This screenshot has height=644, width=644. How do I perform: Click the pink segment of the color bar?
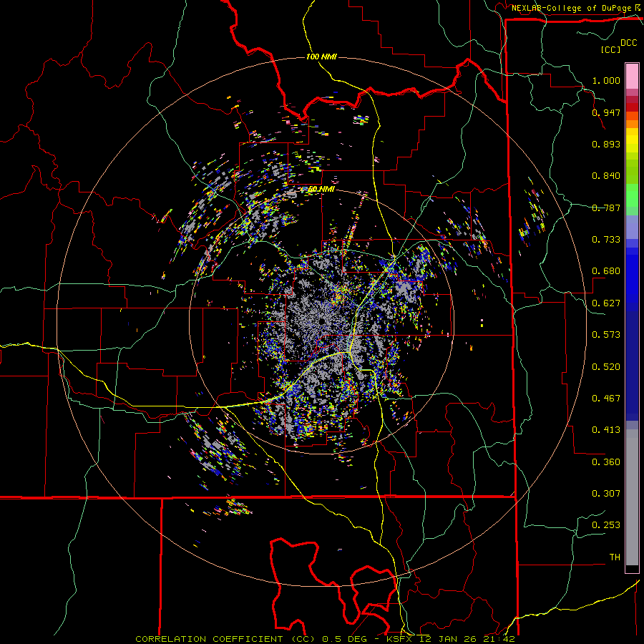(632, 76)
